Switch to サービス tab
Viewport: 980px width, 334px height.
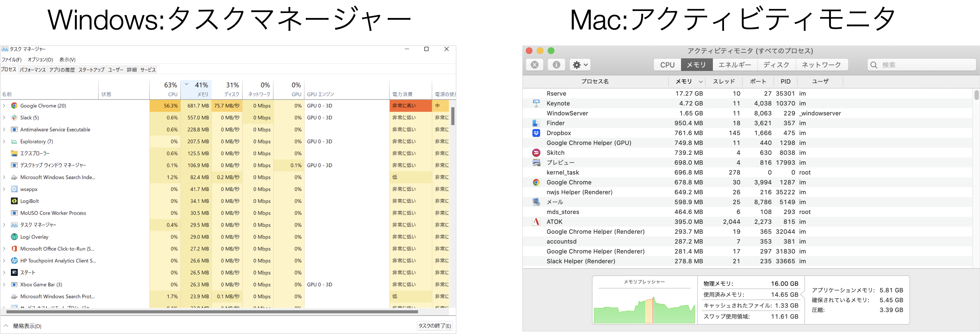[148, 70]
